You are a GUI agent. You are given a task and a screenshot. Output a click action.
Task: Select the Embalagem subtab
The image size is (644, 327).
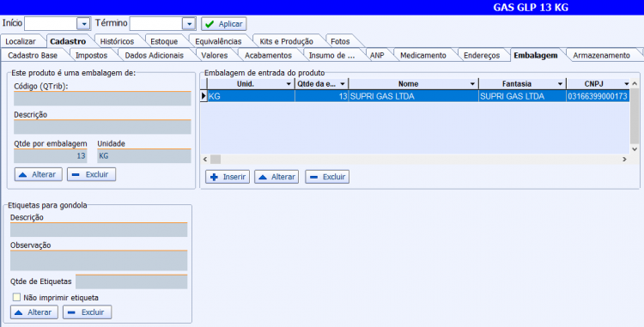coord(536,56)
